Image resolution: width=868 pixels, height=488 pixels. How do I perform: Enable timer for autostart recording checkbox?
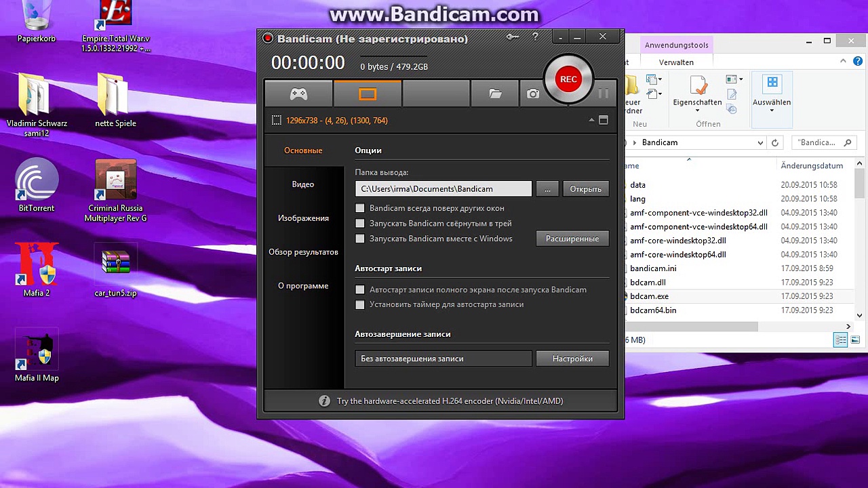click(360, 305)
